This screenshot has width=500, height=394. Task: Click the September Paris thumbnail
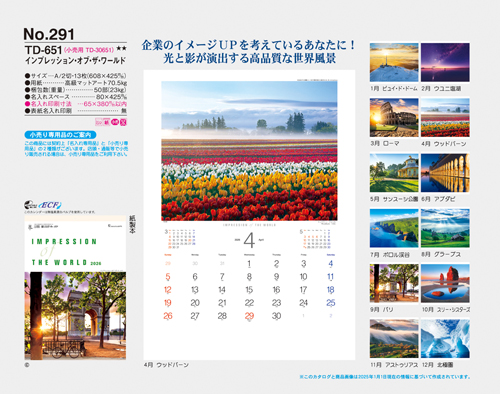394,283
